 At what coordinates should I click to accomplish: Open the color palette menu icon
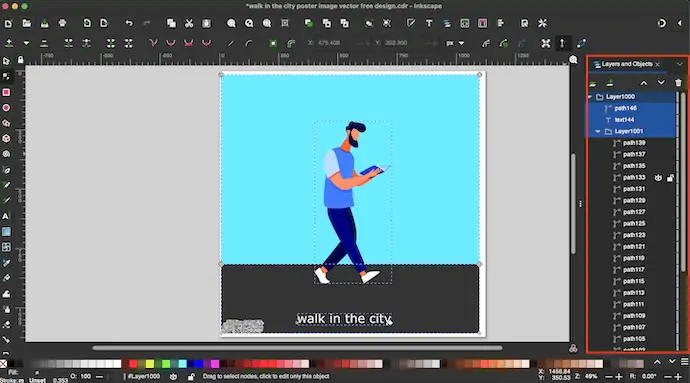tap(684, 362)
